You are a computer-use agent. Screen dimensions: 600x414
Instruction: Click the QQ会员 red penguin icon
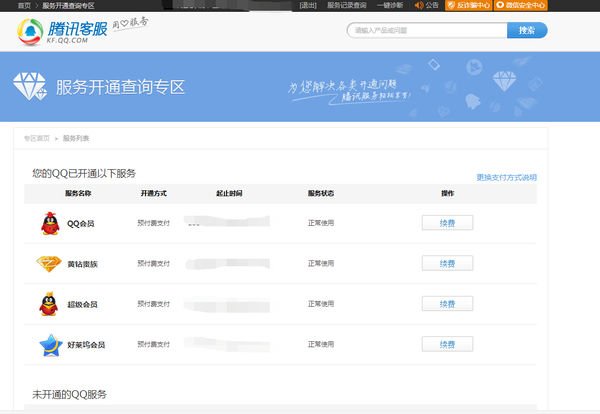point(50,223)
